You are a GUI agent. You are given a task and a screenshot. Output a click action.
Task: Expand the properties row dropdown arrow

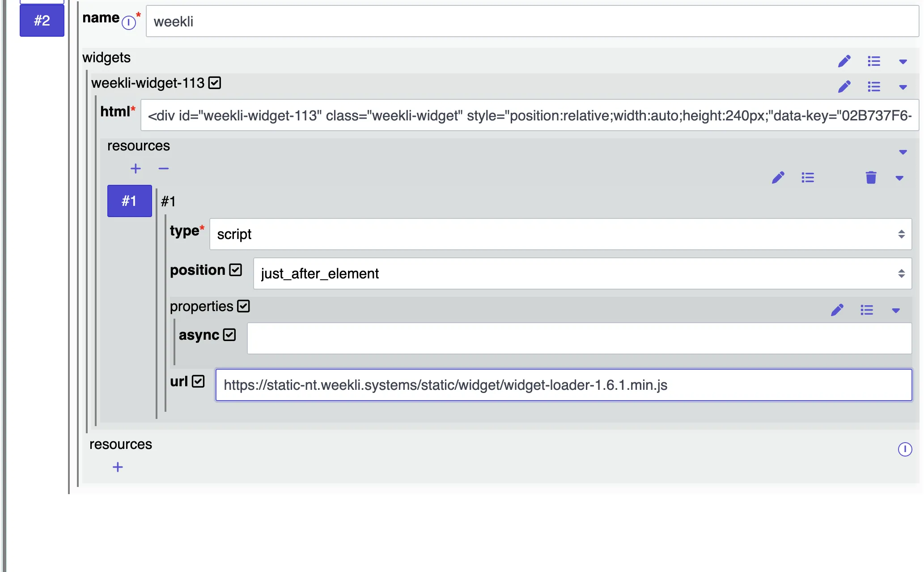point(896,311)
